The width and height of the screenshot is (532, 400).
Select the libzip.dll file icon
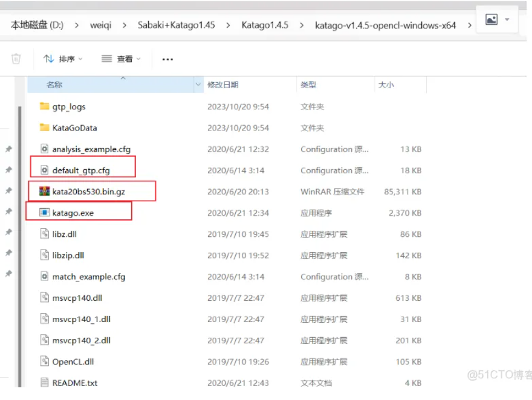(45, 255)
